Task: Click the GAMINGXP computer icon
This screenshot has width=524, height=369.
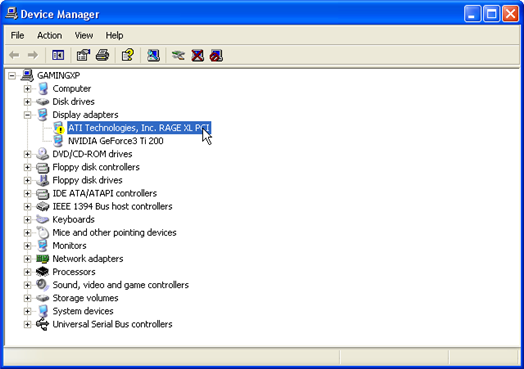Action: pos(27,75)
